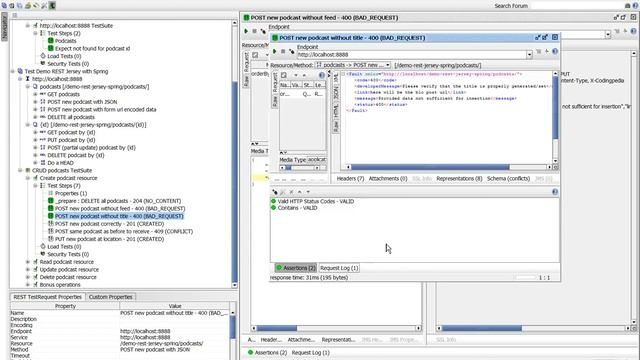Click the green step icon of _prepare DELETE all podcasts

tap(51, 201)
